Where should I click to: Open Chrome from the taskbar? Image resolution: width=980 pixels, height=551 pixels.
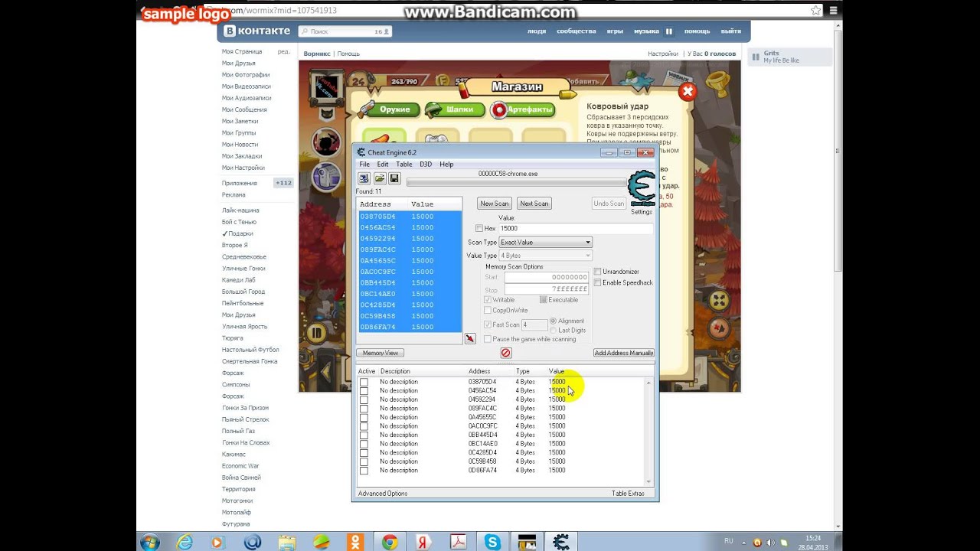click(390, 542)
